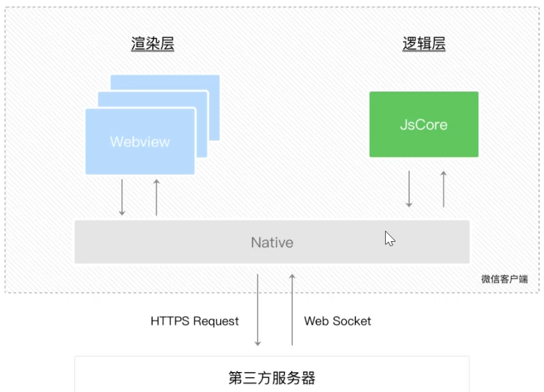Click the Webview text label
544x392 pixels.
(139, 141)
